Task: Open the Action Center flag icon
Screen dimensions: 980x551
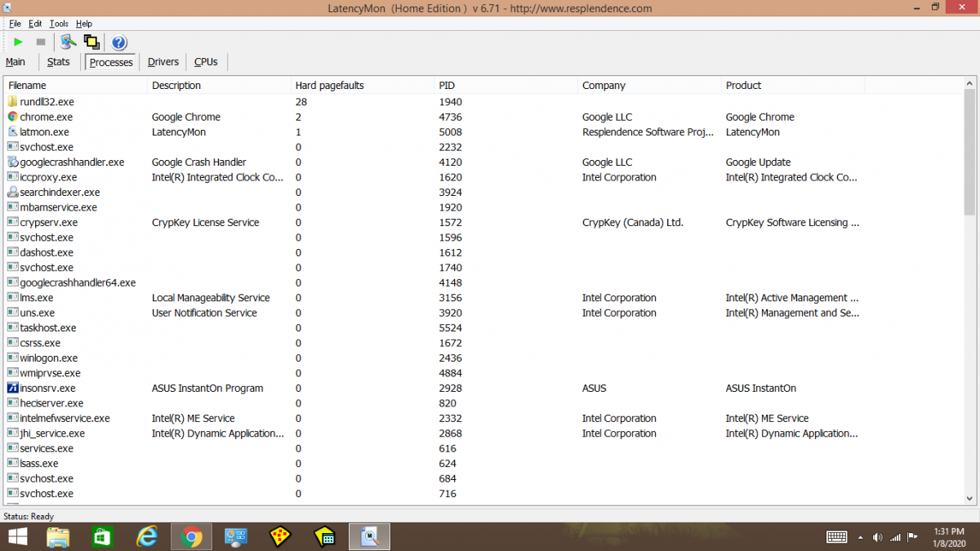Action: [913, 537]
